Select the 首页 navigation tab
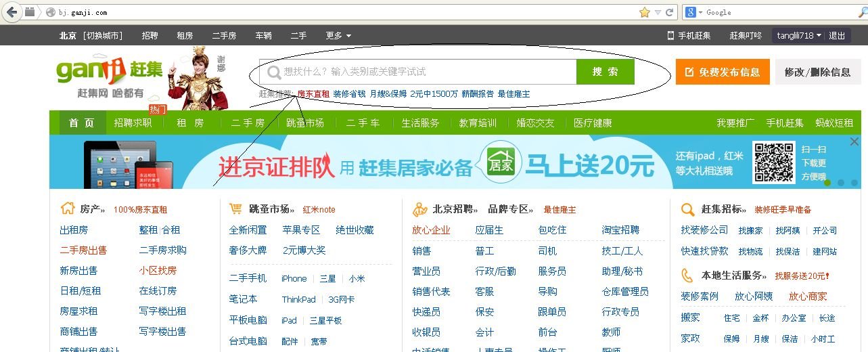 (82, 123)
